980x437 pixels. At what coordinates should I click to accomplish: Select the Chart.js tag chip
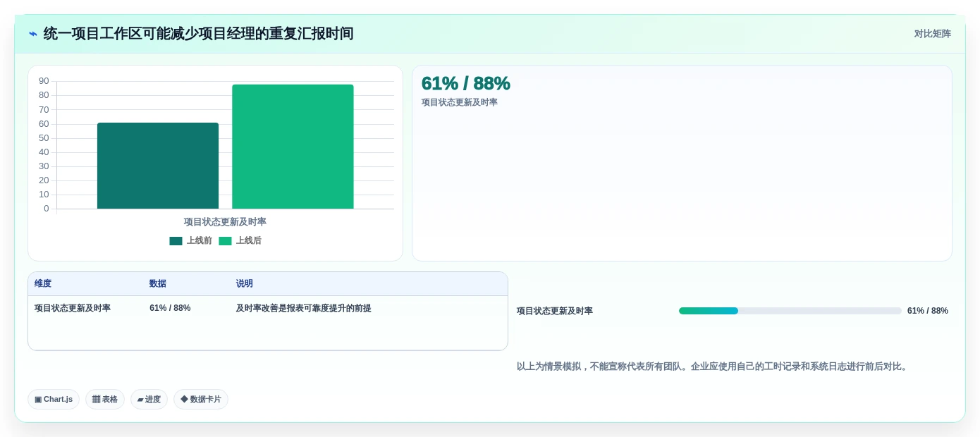click(54, 399)
